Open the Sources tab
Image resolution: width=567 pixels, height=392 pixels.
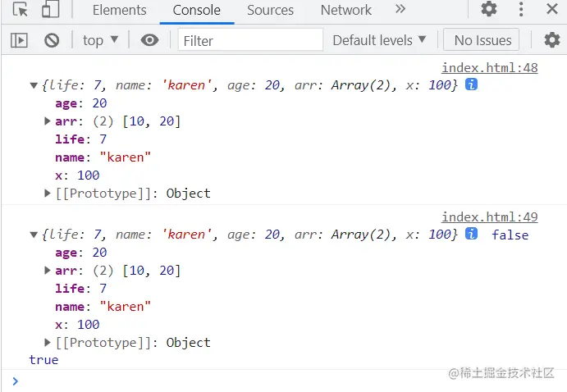coord(270,10)
